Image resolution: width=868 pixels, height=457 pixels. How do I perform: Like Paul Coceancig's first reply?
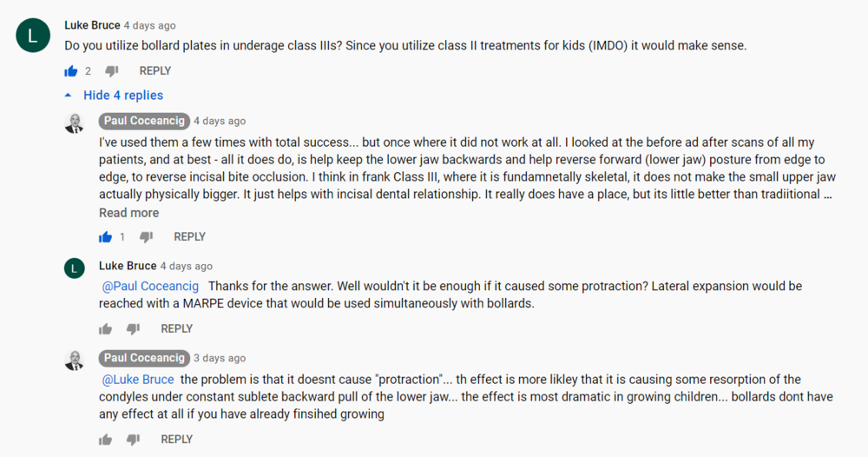105,237
